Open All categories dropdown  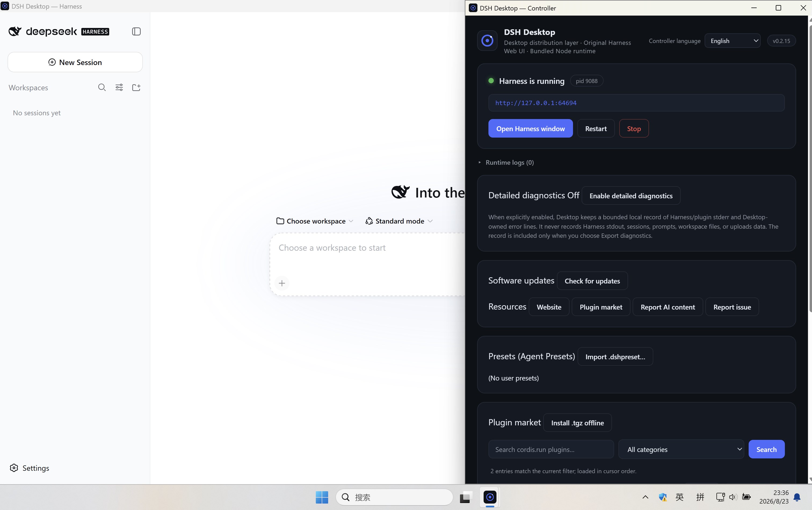[681, 449]
